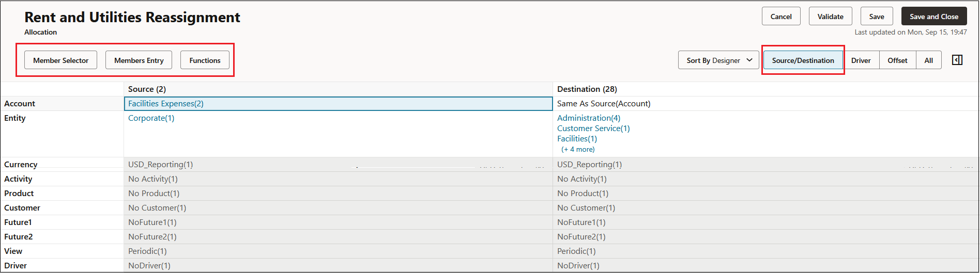Click Save and Close

pyautogui.click(x=934, y=17)
